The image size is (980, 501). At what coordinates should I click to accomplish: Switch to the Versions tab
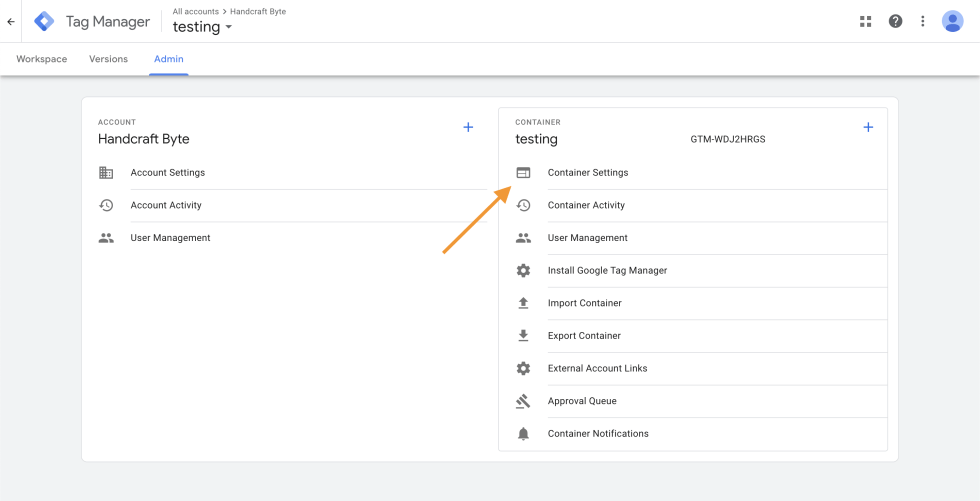pyautogui.click(x=108, y=59)
